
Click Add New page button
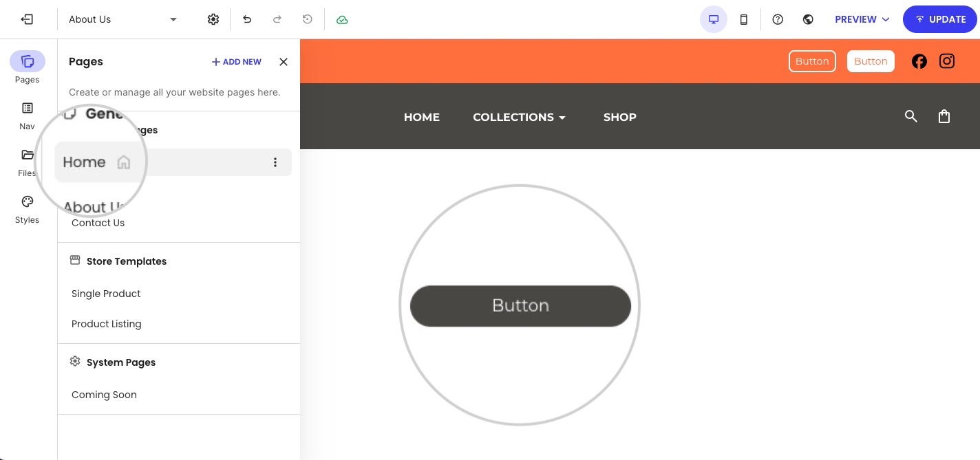click(x=236, y=62)
